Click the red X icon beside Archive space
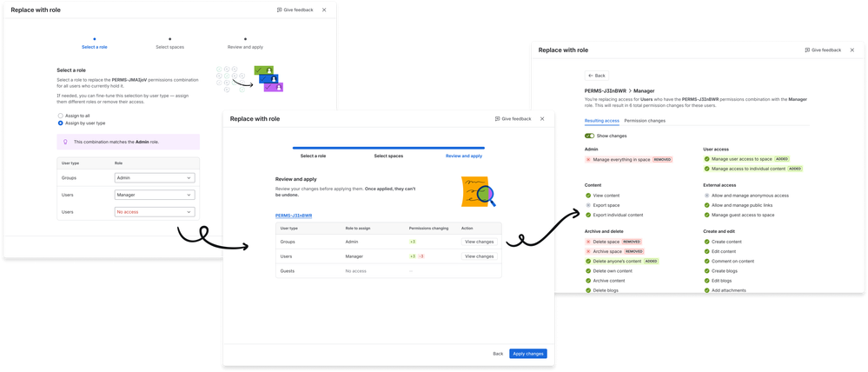The image size is (868, 372). [588, 251]
